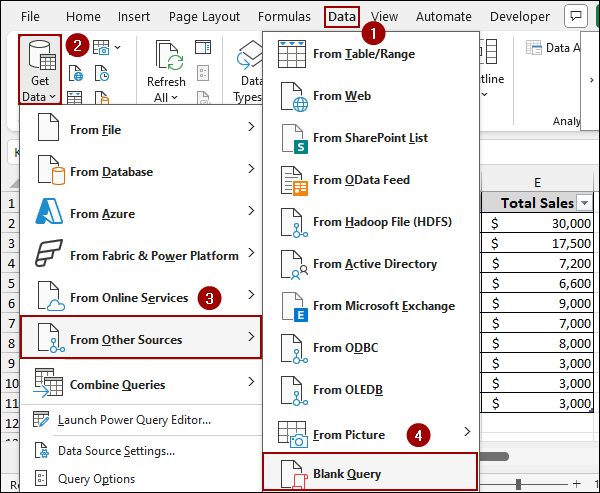Click ribbon From Table/Range small icon
This screenshot has width=600, height=493.
[x=75, y=97]
